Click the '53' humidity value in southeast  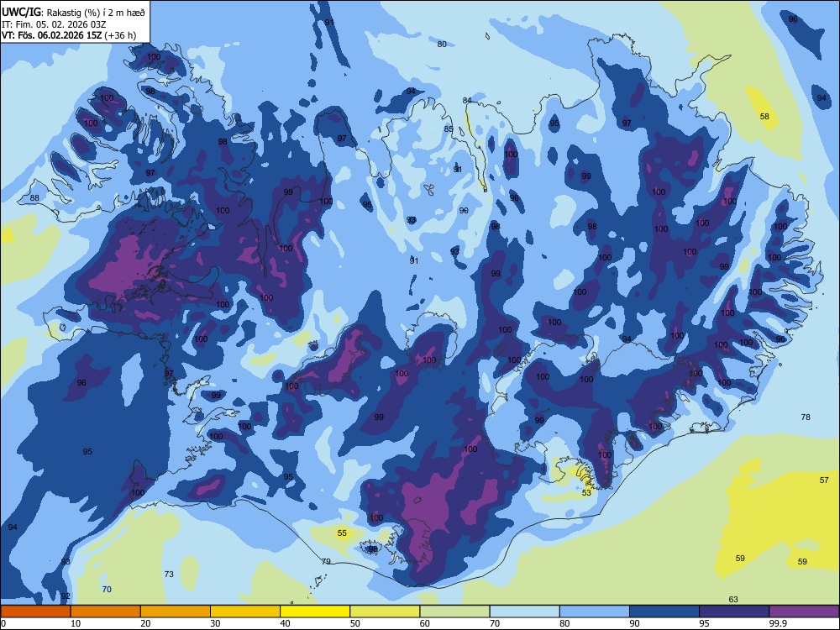pos(586,492)
